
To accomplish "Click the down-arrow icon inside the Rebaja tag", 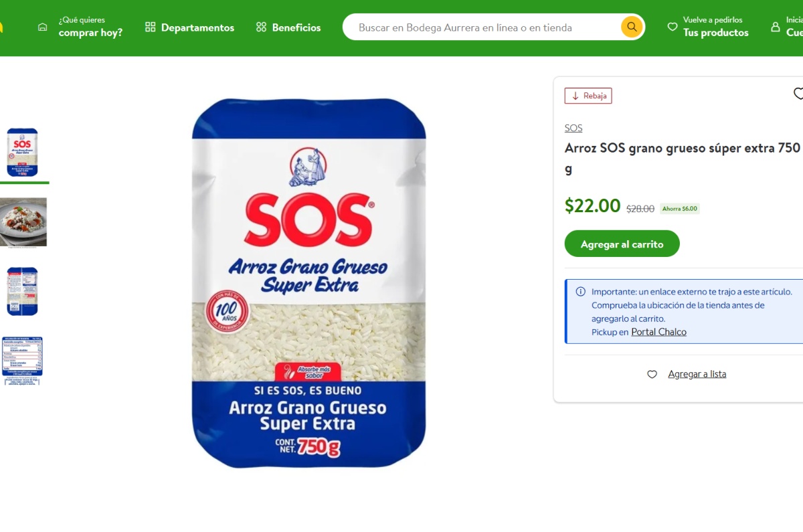I will 576,96.
